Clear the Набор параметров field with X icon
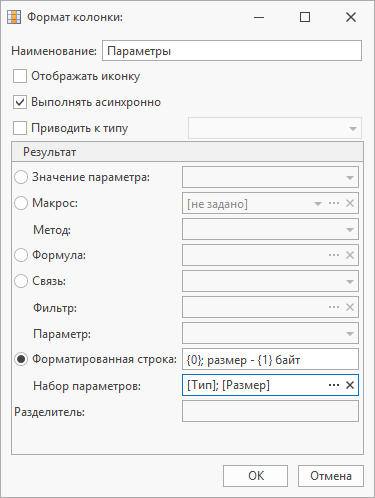Image resolution: width=375 pixels, height=498 pixels. (350, 385)
